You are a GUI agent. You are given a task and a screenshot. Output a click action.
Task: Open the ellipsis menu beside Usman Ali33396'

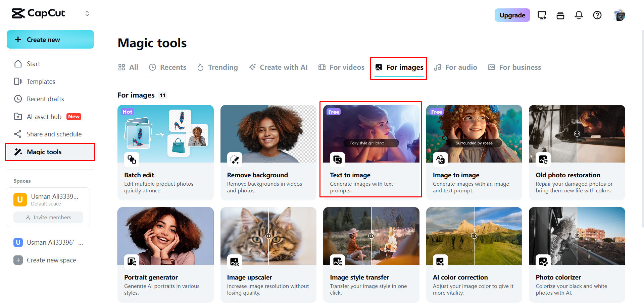coord(81,243)
